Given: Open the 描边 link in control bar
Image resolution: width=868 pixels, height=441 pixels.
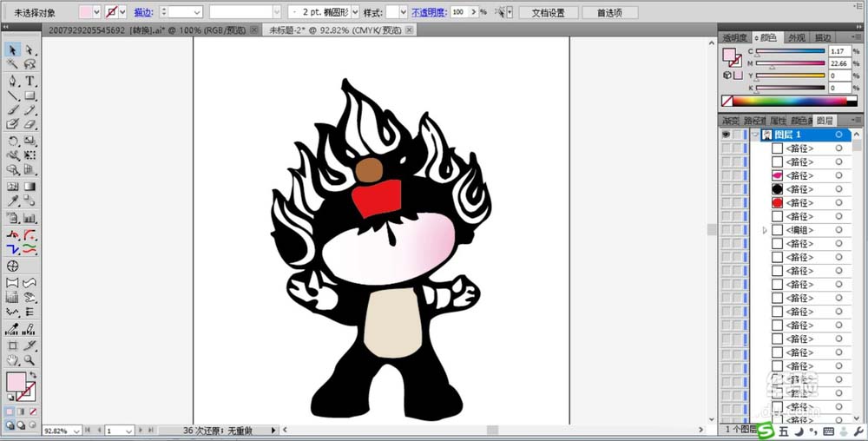Looking at the screenshot, I should (143, 12).
